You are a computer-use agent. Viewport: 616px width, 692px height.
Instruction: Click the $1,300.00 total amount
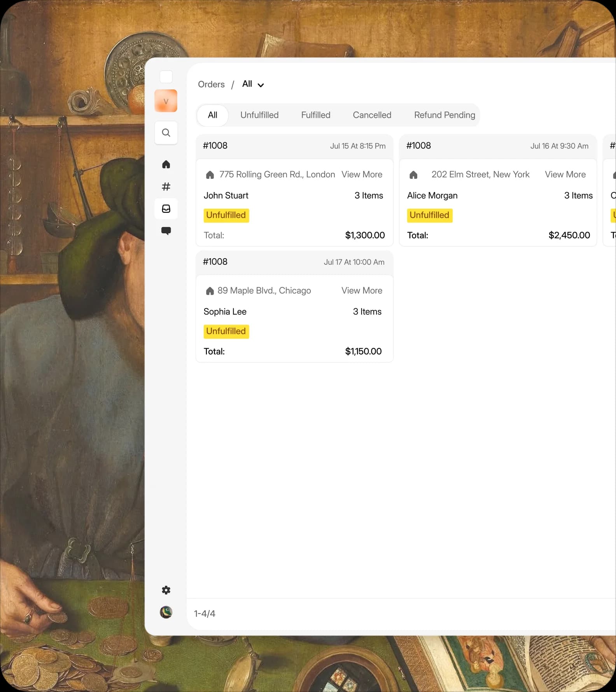click(x=365, y=235)
